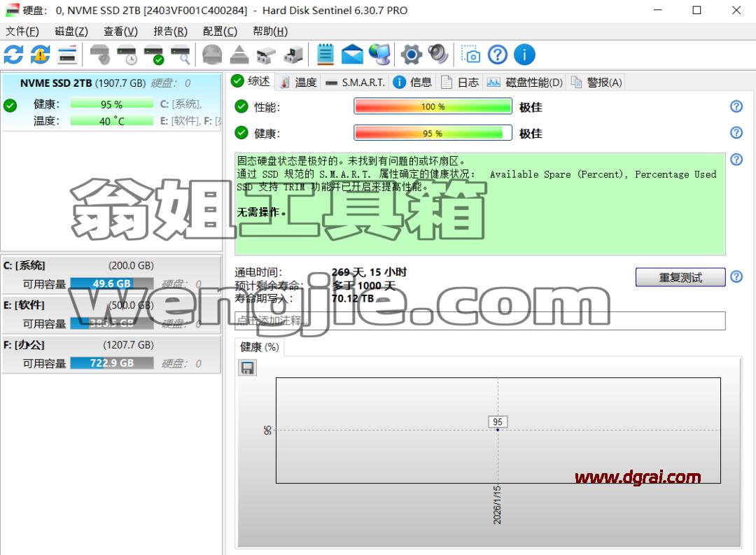This screenshot has width=756, height=555.
Task: Click the green check icon beside 性能
Action: pos(241,106)
